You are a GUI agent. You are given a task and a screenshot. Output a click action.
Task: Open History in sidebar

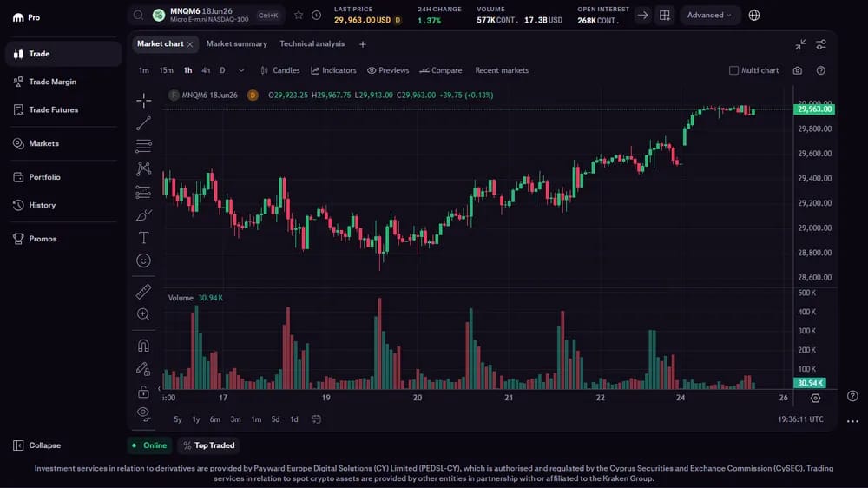coord(63,205)
